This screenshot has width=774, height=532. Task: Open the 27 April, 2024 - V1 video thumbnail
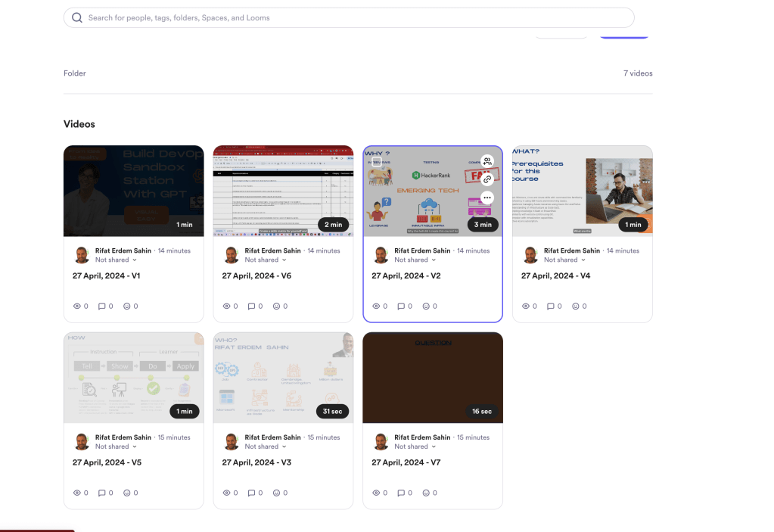pos(134,191)
